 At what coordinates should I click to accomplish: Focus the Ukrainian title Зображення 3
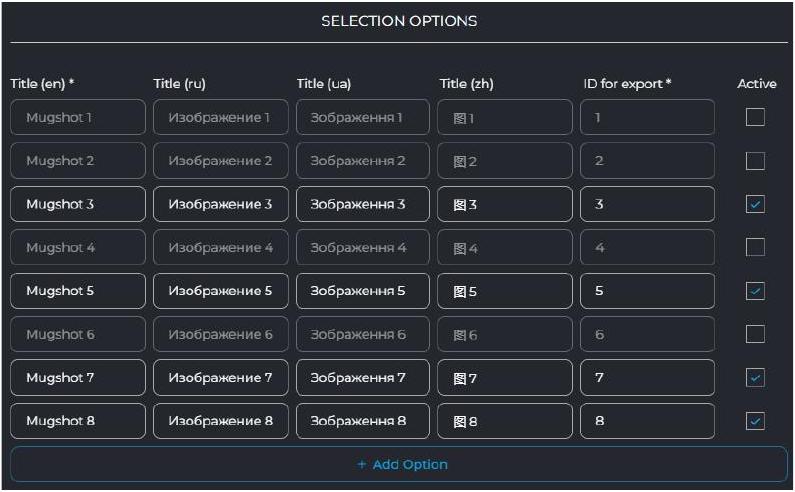[363, 204]
